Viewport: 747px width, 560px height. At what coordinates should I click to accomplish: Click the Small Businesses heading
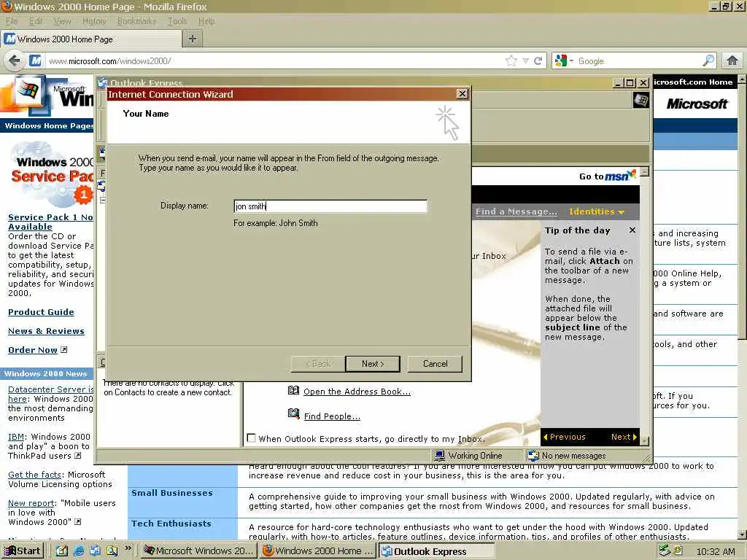(x=172, y=493)
